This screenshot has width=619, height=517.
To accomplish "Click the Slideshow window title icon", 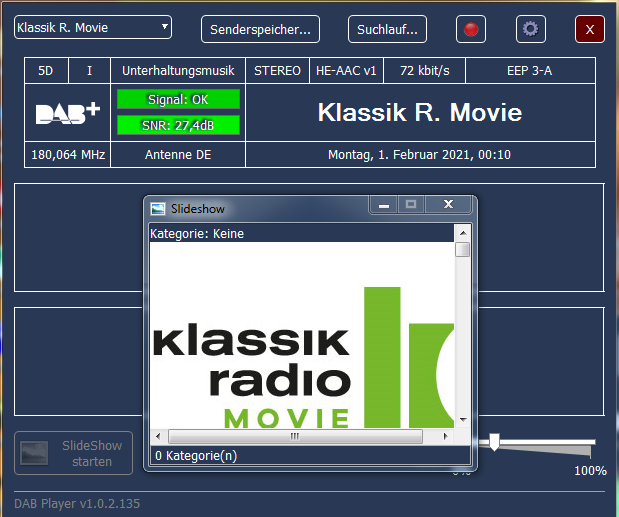I will 158,209.
